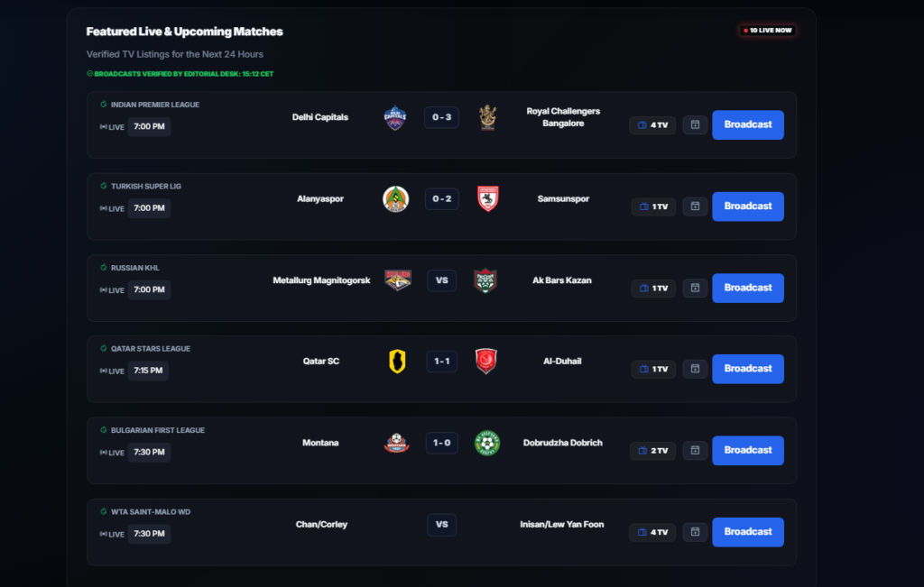The image size is (924, 587).
Task: Click the 10 Live Now badge
Action: (767, 31)
